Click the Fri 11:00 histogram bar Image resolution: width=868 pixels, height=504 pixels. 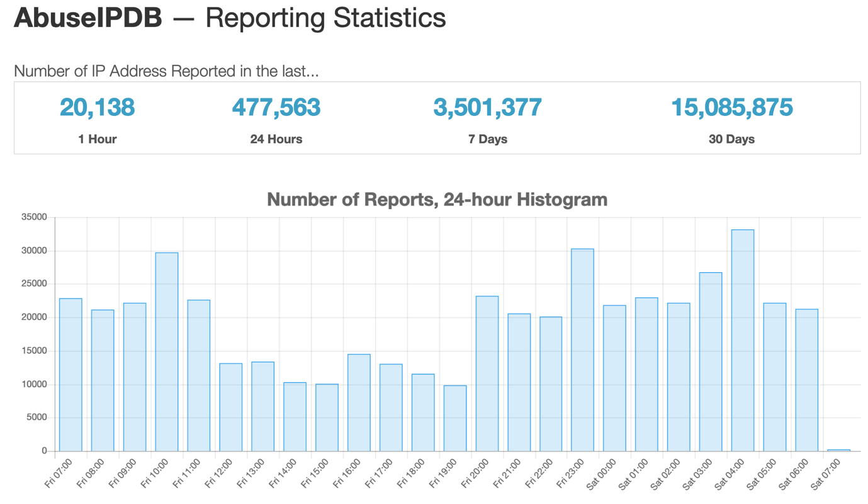[199, 375]
